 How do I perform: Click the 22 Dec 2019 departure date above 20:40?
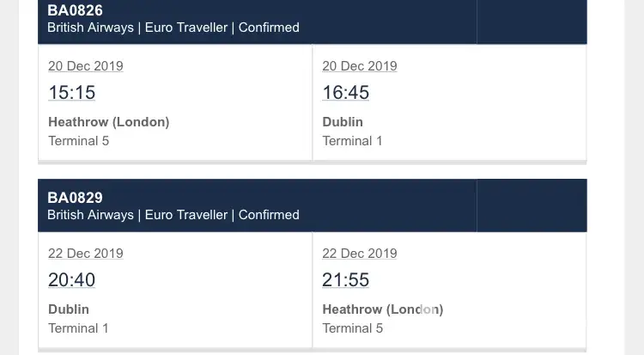pyautogui.click(x=85, y=254)
